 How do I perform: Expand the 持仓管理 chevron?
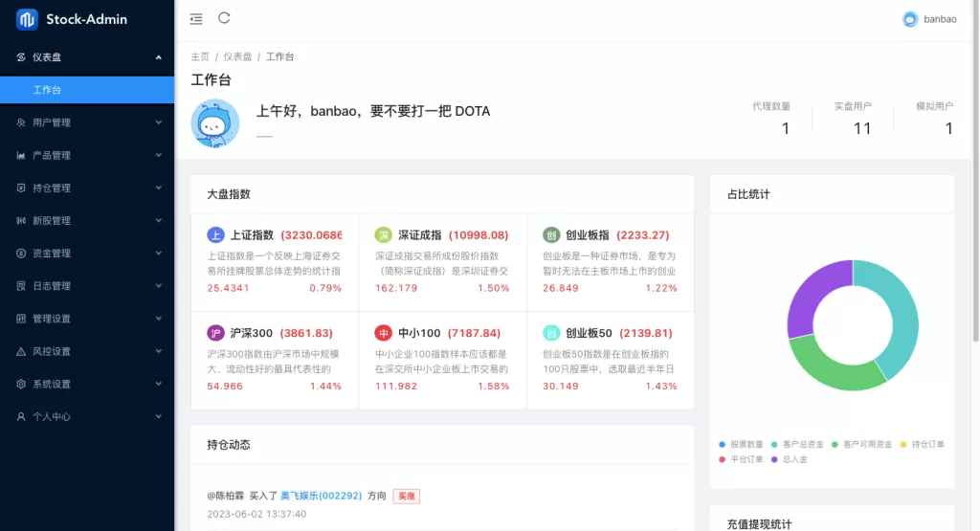coord(159,188)
